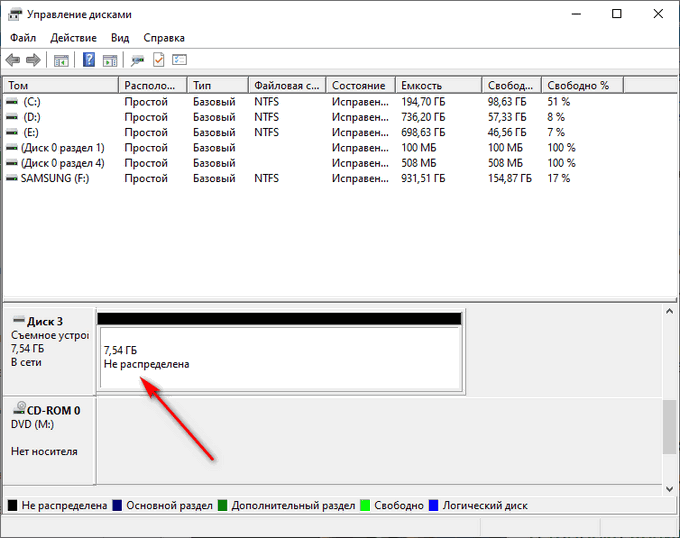Click the disk pane scroll down arrow

669,489
